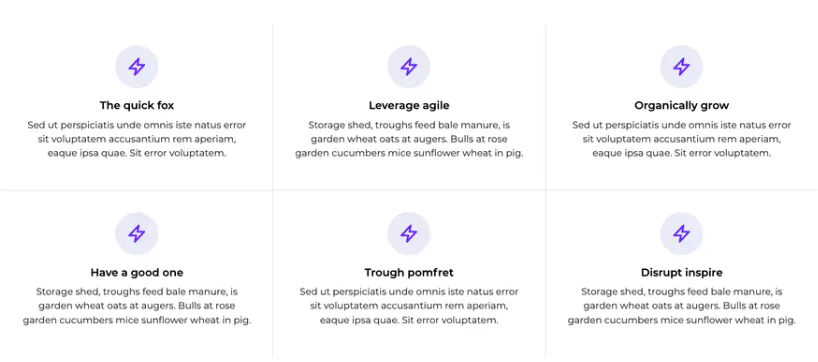Select the Disrupt inspire heading

681,272
